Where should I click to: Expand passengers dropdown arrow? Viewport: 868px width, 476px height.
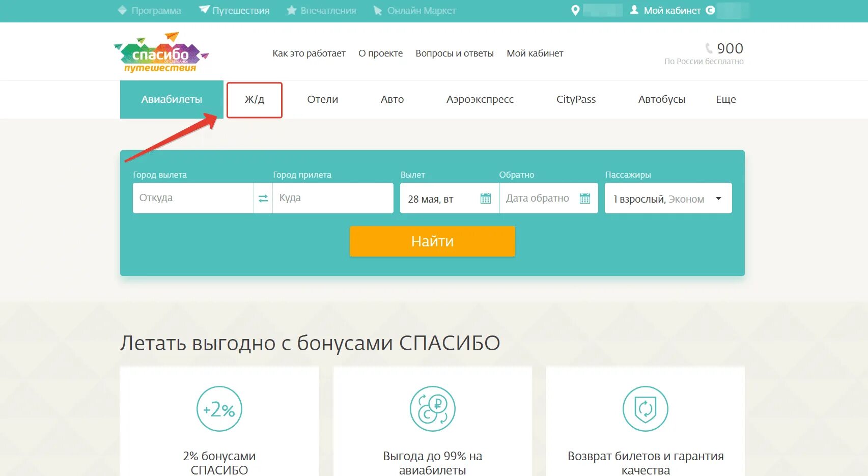coord(718,199)
